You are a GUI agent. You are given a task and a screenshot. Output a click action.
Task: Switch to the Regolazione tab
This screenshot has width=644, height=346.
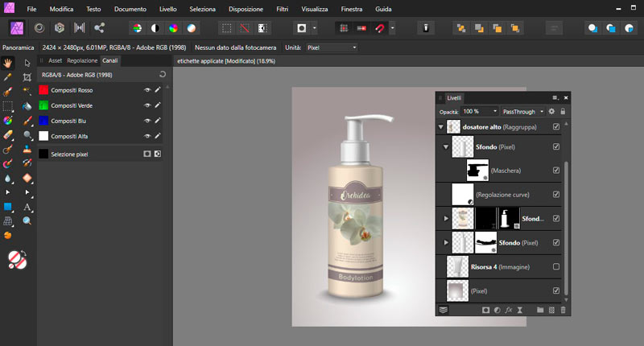click(82, 60)
